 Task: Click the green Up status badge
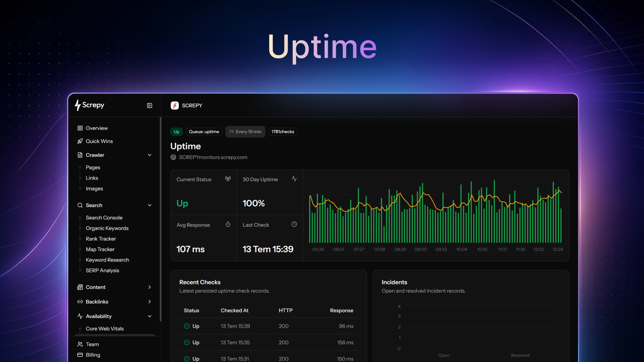176,132
